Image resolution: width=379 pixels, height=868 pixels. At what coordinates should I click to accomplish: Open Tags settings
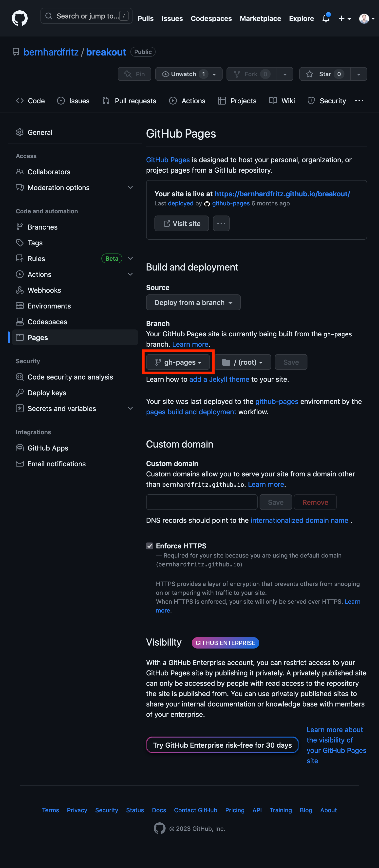75,243
